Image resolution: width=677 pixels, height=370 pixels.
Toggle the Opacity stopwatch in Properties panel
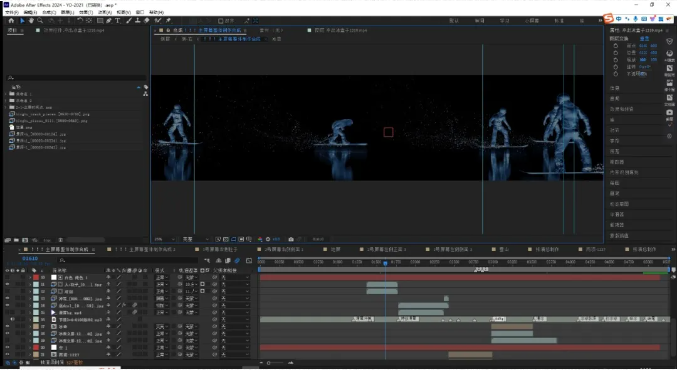[x=616, y=74]
